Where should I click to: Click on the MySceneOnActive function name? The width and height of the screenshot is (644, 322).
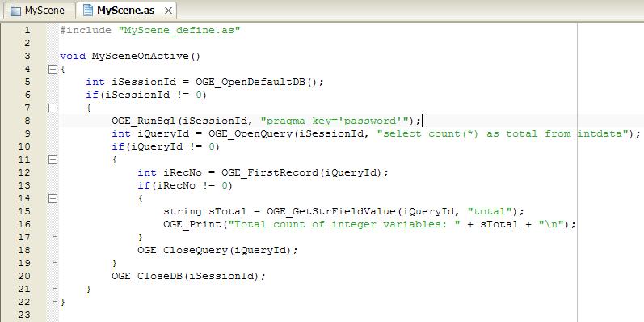(x=140, y=56)
